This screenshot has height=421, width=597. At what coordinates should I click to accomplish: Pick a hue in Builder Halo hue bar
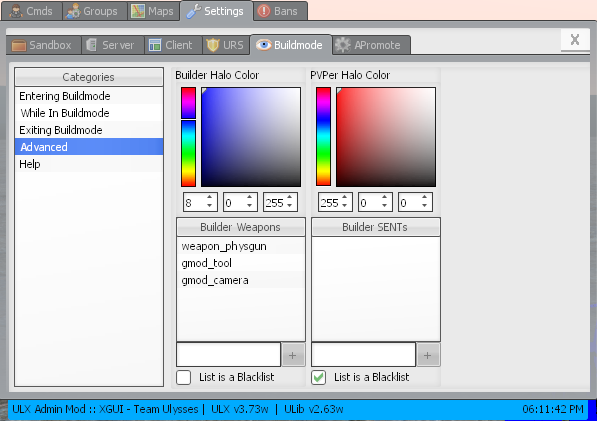point(188,137)
